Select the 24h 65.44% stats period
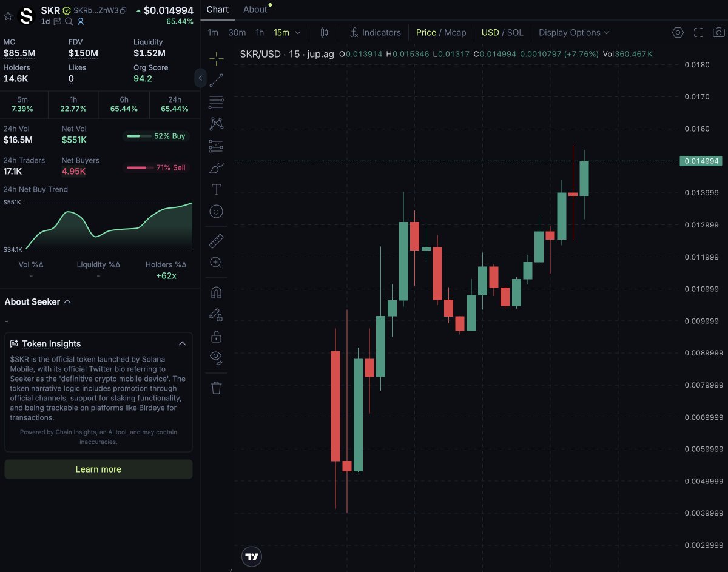This screenshot has width=728, height=572. [x=175, y=104]
